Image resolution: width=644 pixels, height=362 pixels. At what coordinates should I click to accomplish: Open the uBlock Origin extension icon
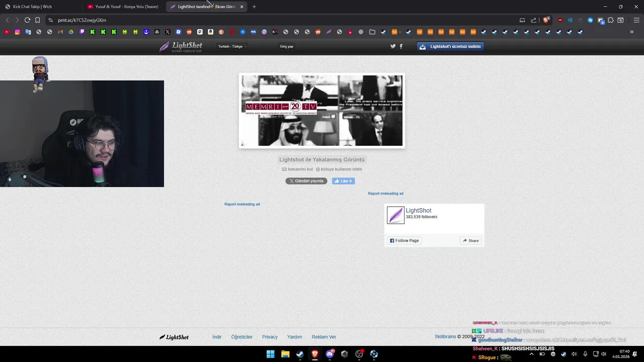[560, 20]
